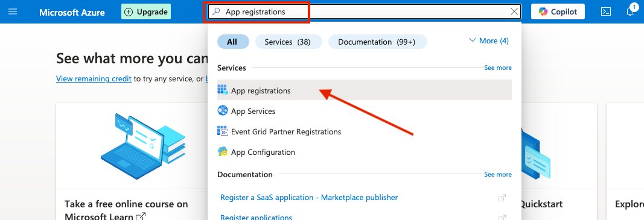The height and width of the screenshot is (220, 644).
Task: Click See more for Documentation
Action: 498,174
